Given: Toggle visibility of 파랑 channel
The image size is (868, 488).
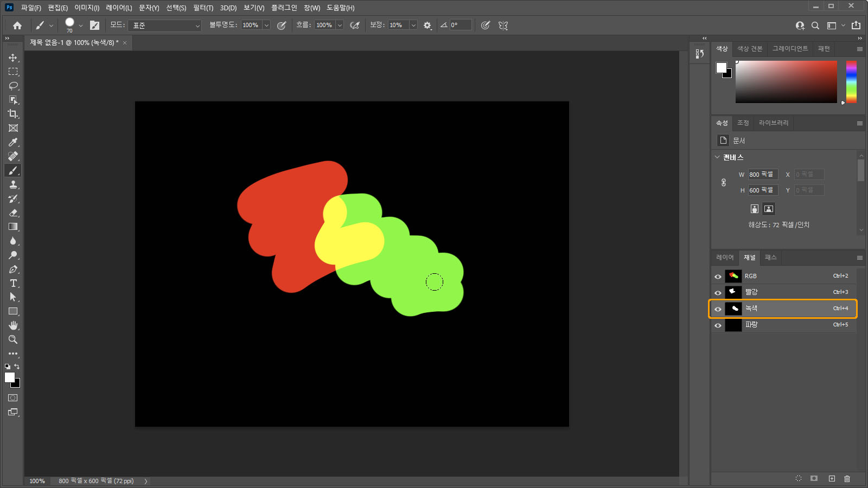Looking at the screenshot, I should coord(718,325).
